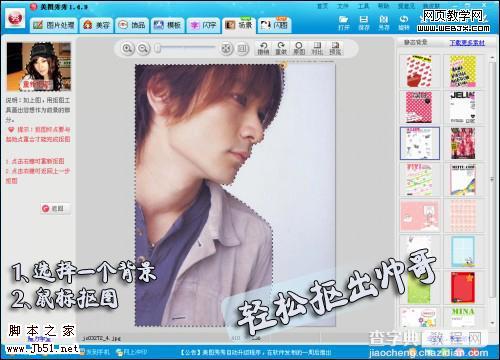This screenshot has height=360, width=500.
Task: Click the actual size 1:1 icon
Action: [243, 49]
